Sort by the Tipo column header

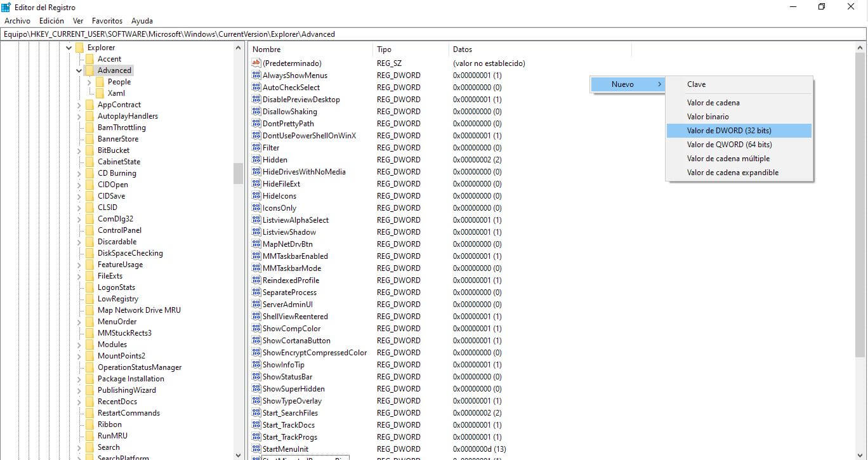pos(411,49)
